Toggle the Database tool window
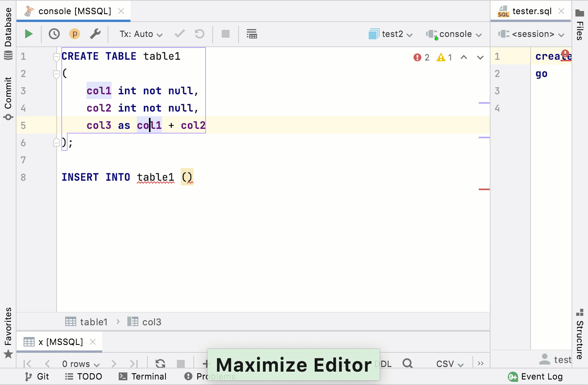Screen dimensions: 588x385 (8, 25)
